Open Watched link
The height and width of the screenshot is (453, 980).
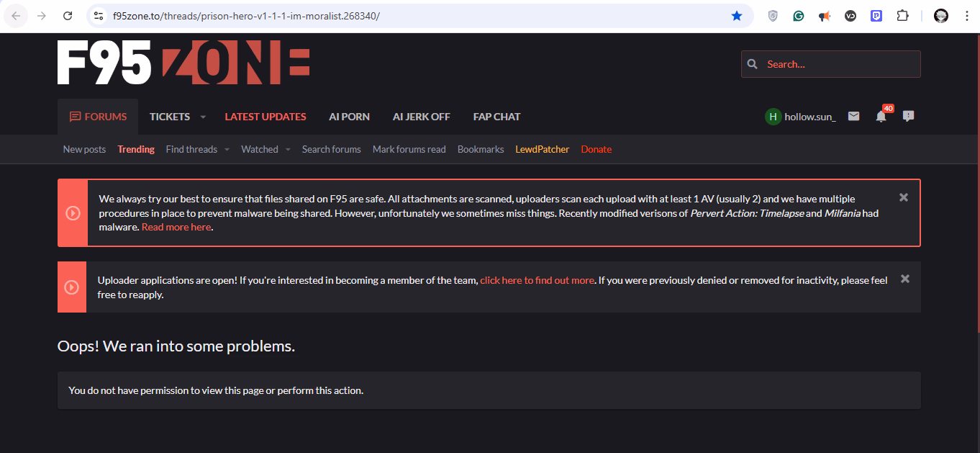click(x=260, y=149)
